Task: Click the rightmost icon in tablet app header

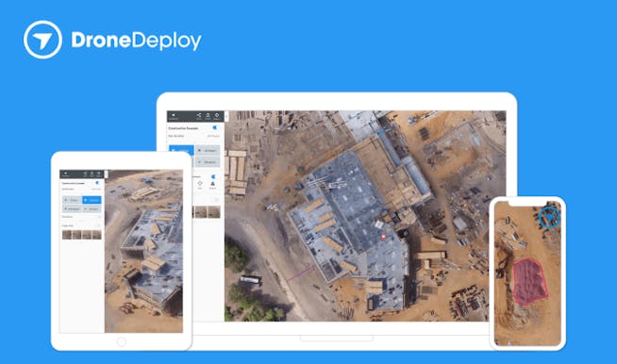Action: coord(99,174)
